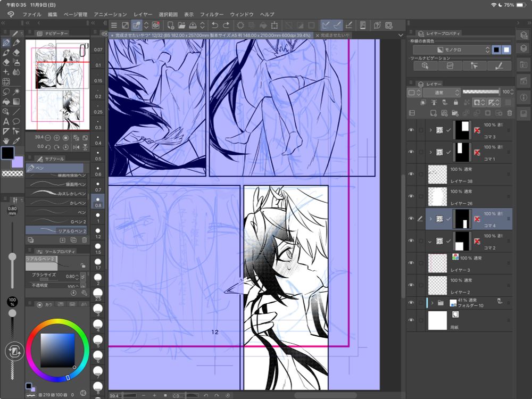Click the main black drawing color swatch

pos(7,153)
